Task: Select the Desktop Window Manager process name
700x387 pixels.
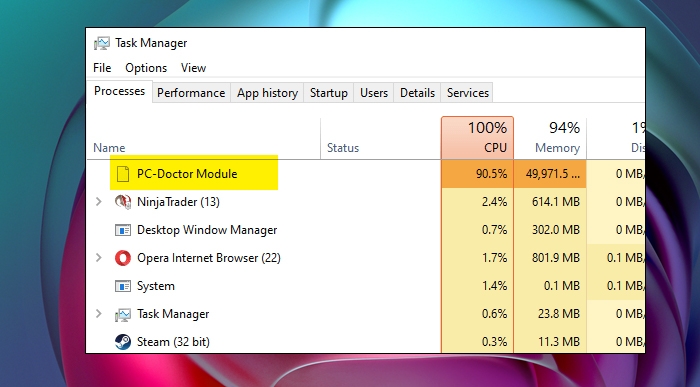Action: coord(207,230)
